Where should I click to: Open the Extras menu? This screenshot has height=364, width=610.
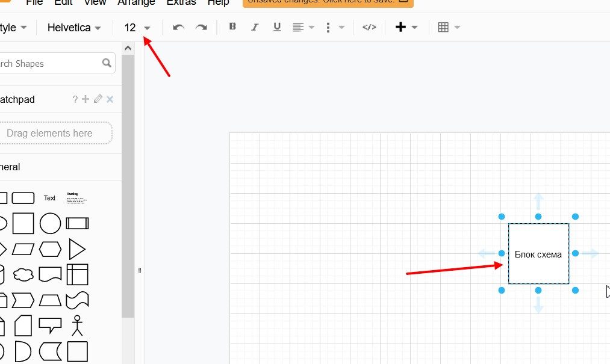tap(181, 2)
